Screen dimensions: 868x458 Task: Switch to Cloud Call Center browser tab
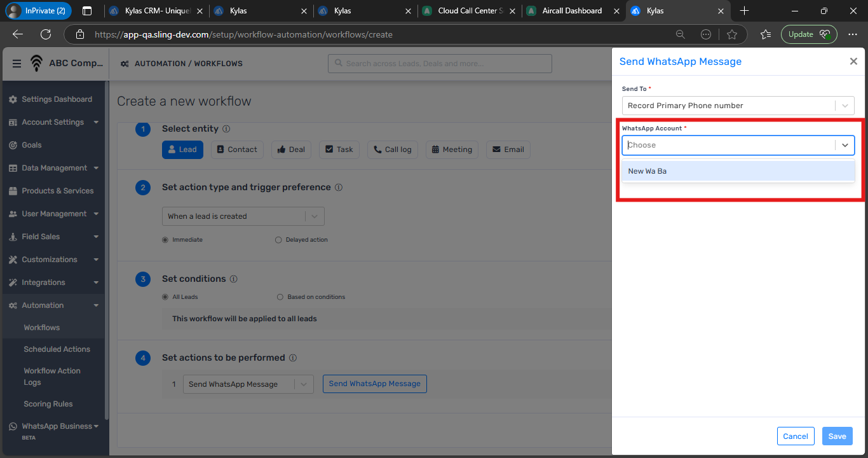click(470, 11)
